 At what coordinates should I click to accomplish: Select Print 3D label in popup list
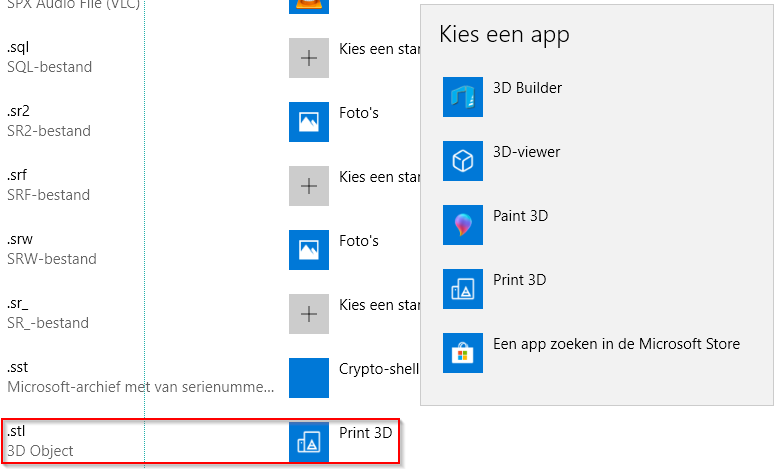519,279
